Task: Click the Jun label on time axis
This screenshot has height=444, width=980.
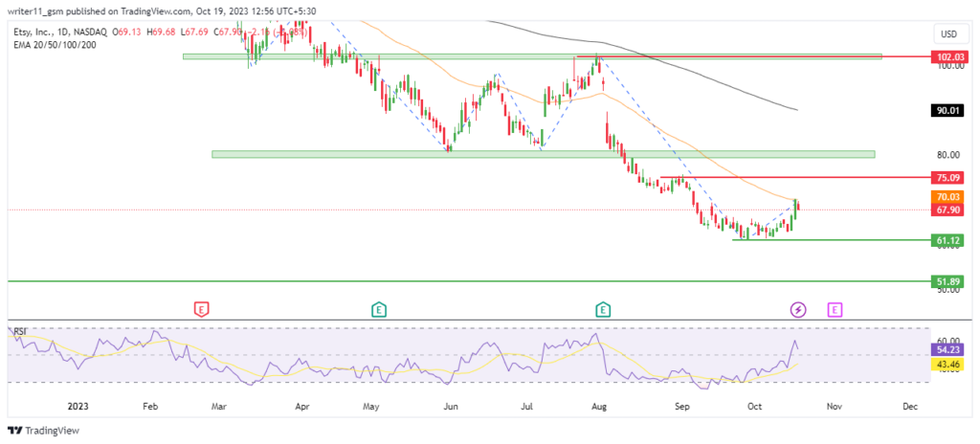Action: tap(451, 407)
